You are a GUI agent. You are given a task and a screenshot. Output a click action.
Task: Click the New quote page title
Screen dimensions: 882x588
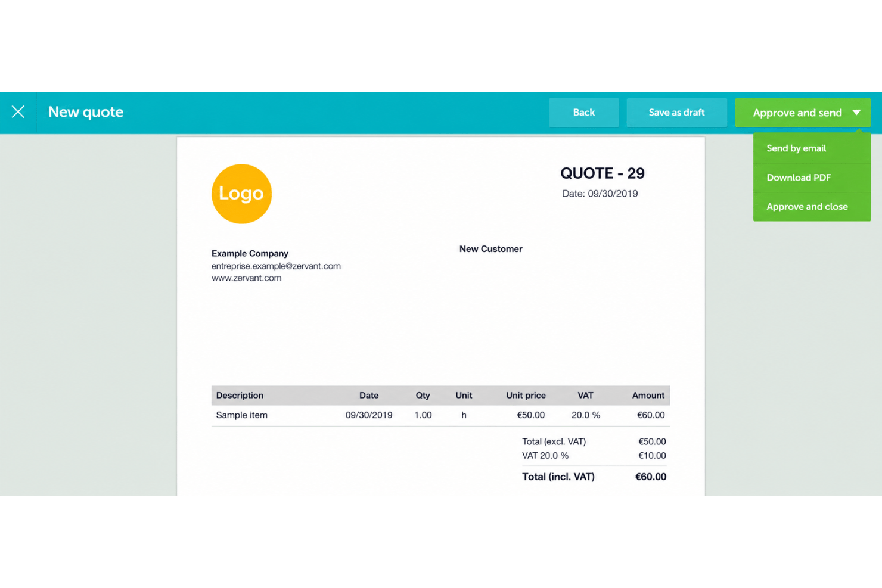pos(86,112)
